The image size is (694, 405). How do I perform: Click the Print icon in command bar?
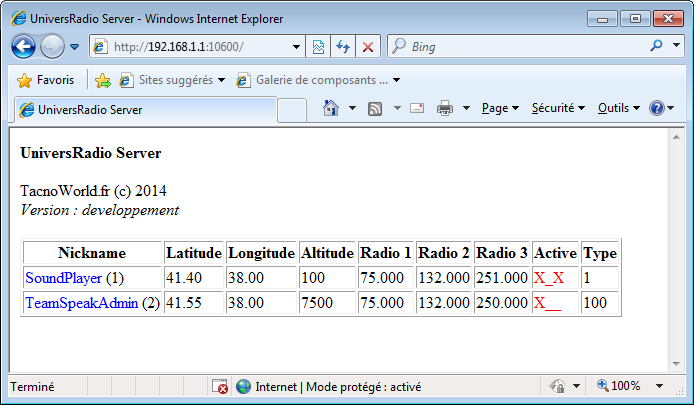pos(445,108)
